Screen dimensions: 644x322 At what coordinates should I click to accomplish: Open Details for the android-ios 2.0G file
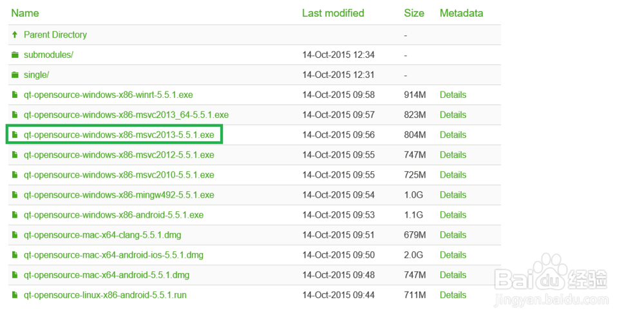click(453, 256)
